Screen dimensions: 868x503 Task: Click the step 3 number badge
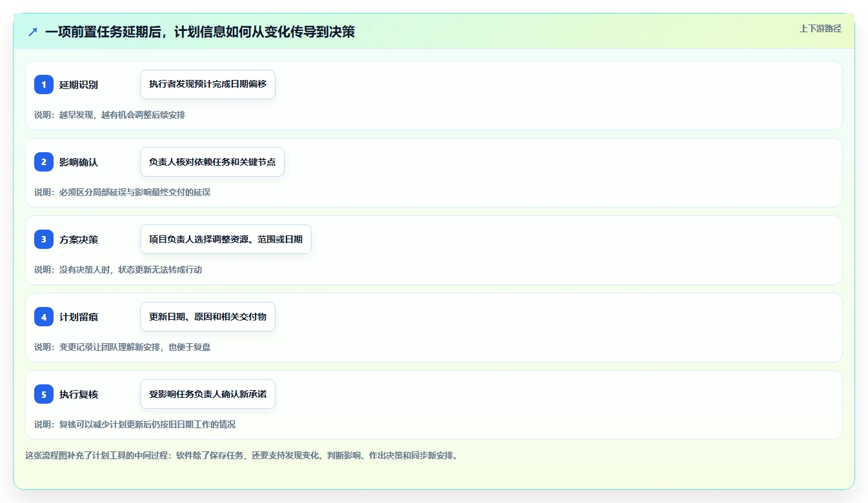[x=44, y=239]
